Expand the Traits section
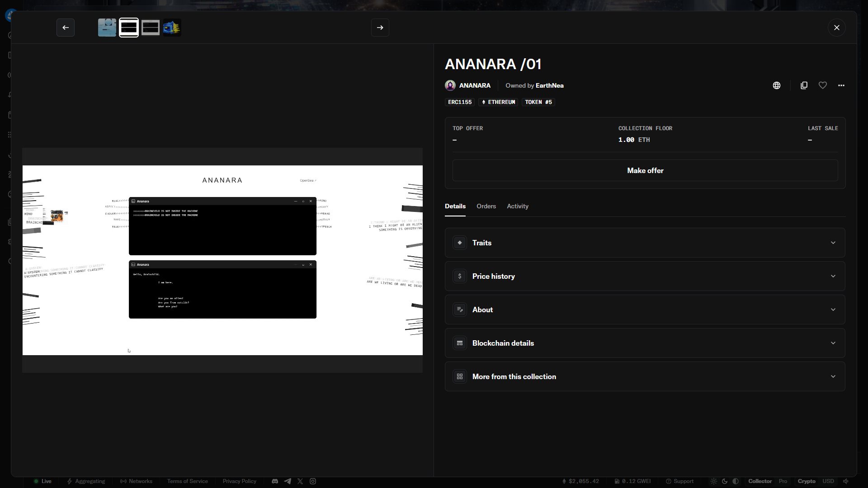The width and height of the screenshot is (868, 488). pyautogui.click(x=645, y=243)
